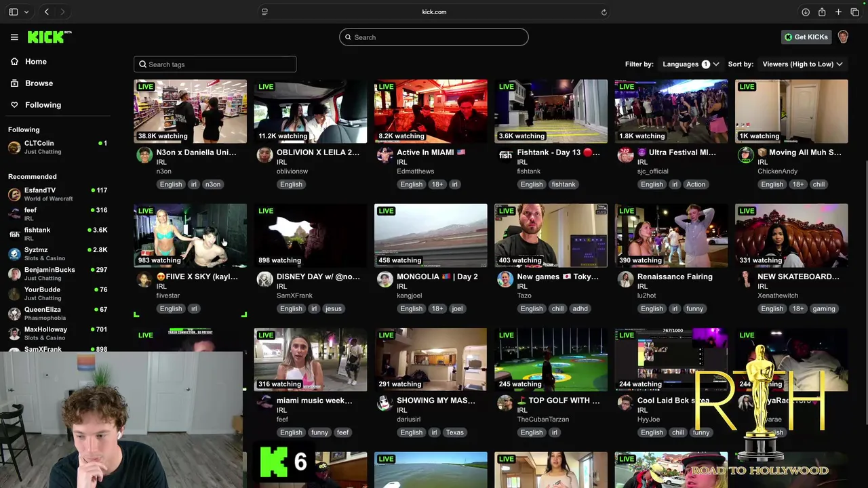Reload the kick.com page
The height and width of the screenshot is (488, 868).
604,12
